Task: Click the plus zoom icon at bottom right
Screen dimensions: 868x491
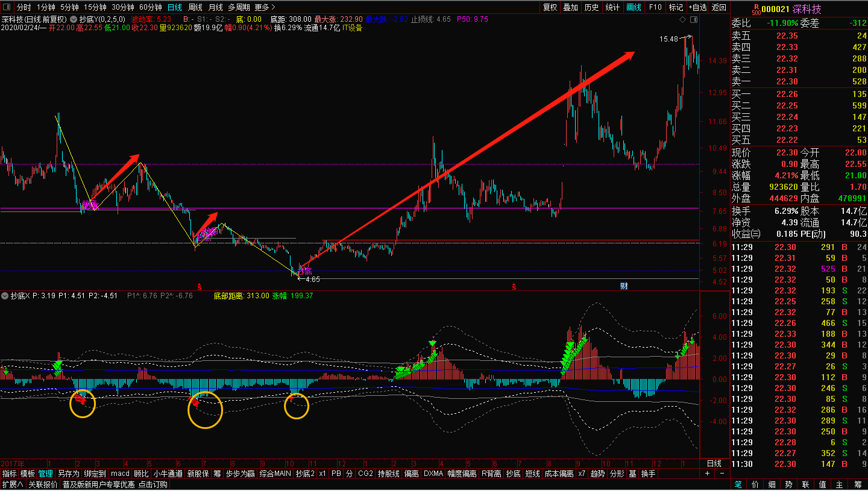Action: pyautogui.click(x=708, y=474)
